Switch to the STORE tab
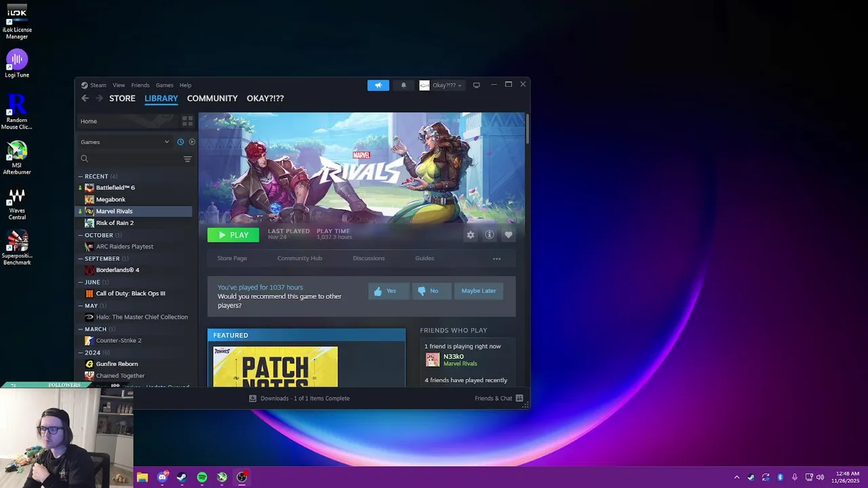Screen dimensions: 868x488 (123, 98)
